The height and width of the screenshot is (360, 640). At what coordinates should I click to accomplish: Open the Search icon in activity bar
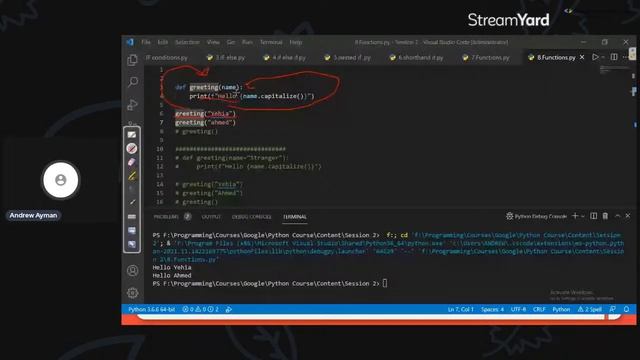133,82
